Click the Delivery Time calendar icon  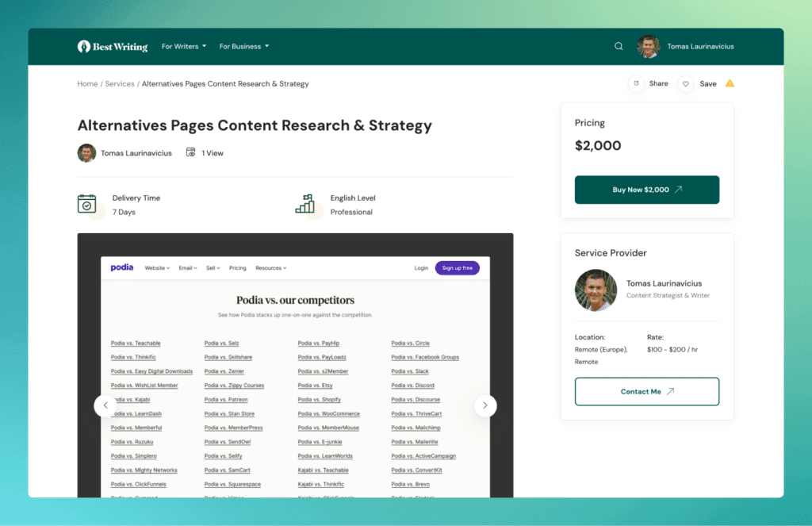86,204
